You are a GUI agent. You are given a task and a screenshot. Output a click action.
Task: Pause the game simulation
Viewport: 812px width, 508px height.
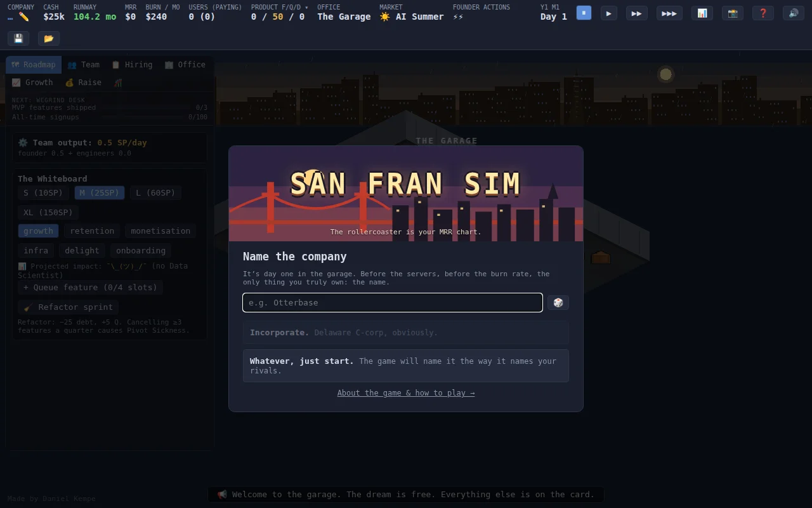pos(584,13)
